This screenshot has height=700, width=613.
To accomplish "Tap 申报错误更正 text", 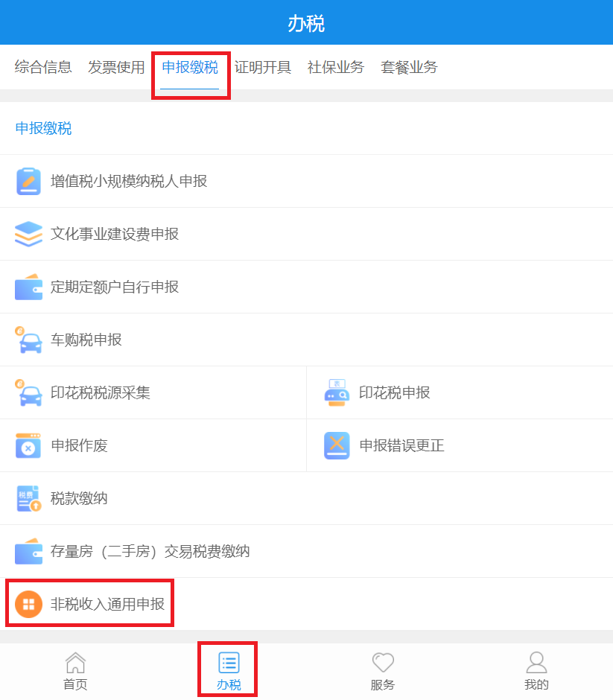I will 401,445.
